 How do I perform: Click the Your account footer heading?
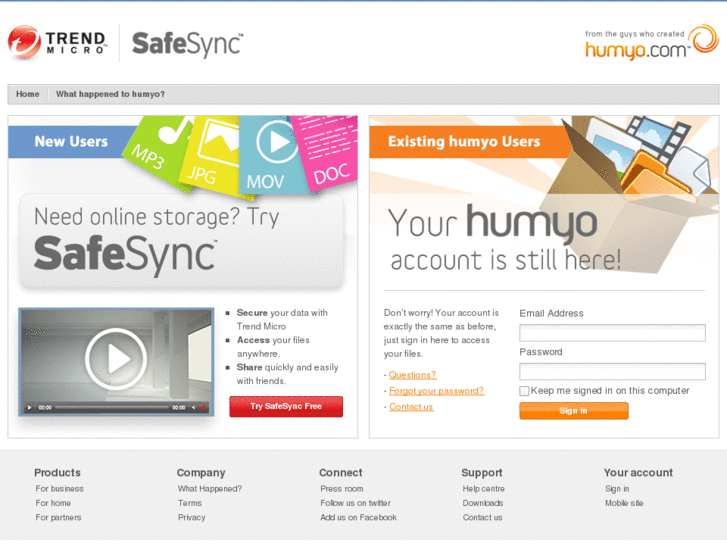click(x=638, y=473)
